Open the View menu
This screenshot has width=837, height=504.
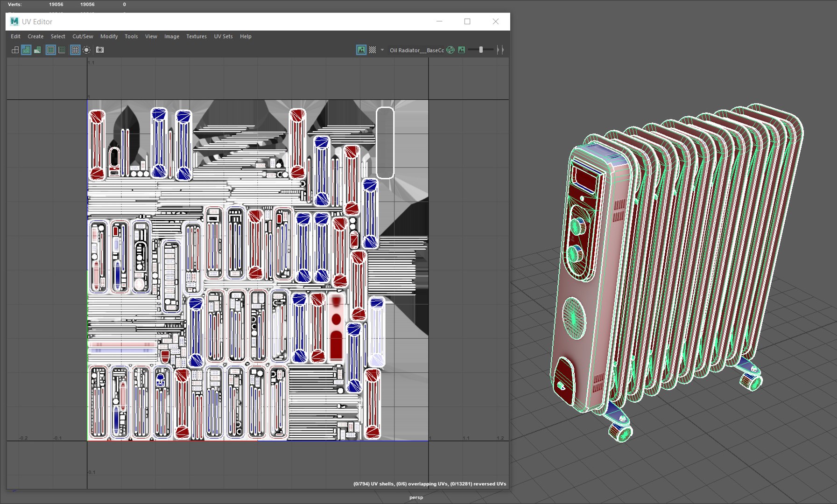point(151,36)
